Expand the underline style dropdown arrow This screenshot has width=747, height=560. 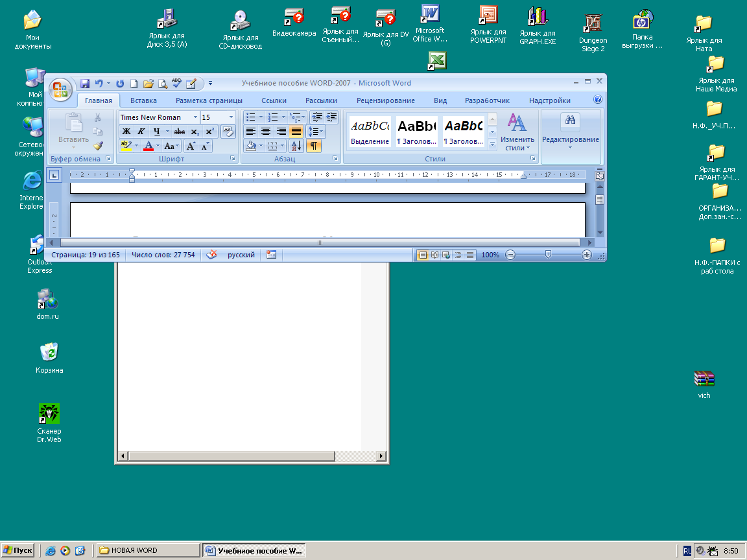[167, 132]
